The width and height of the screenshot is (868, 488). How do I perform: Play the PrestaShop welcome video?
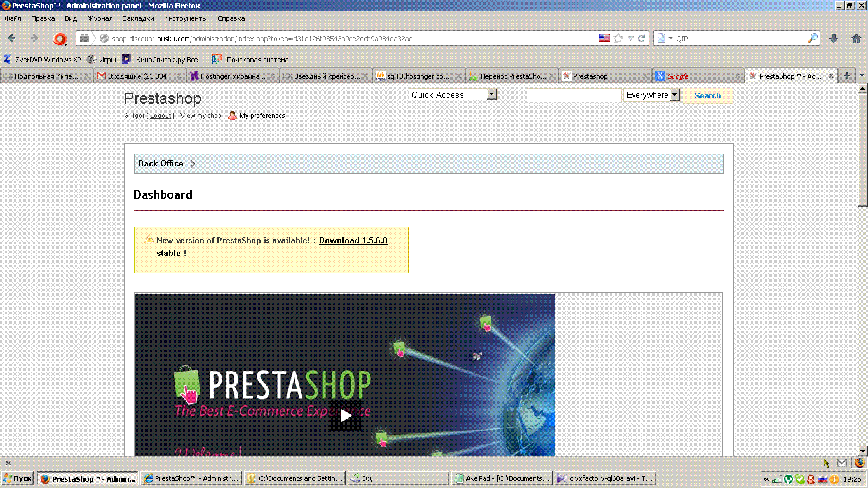[x=345, y=416]
